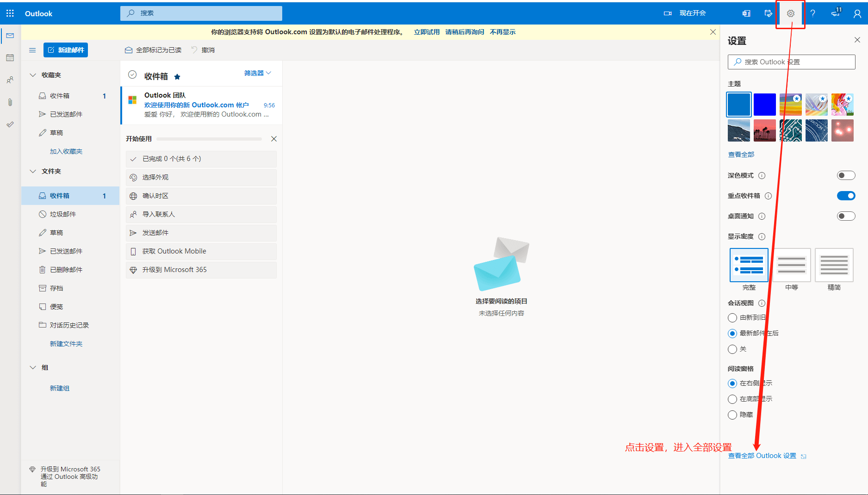Image resolution: width=868 pixels, height=495 pixels.
Task: Open the Help question mark icon
Action: pos(813,13)
